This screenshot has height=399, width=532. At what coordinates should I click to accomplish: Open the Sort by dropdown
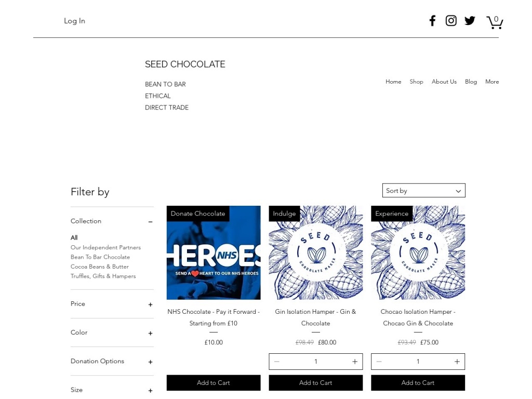[x=423, y=191]
